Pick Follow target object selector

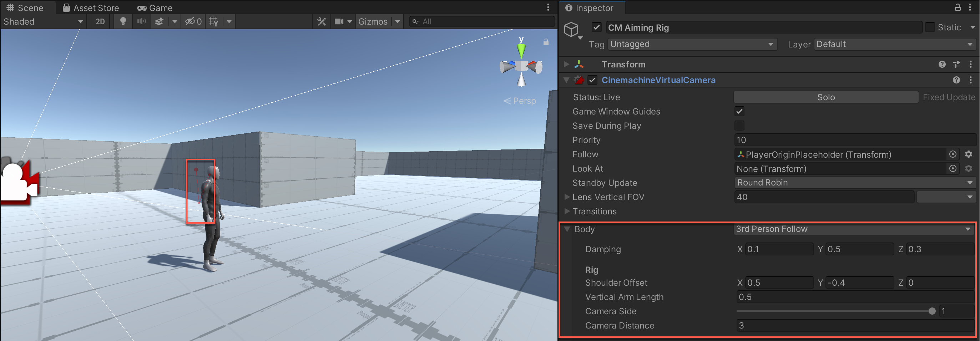(x=953, y=154)
